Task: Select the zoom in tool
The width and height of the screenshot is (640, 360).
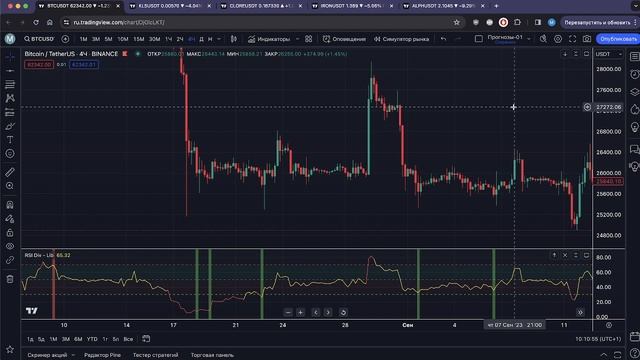Action: point(10,186)
